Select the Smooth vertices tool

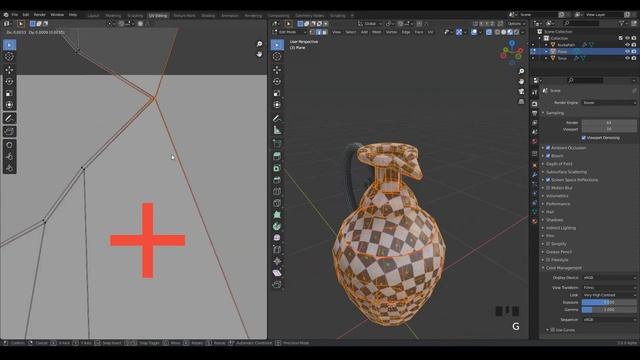pos(277,238)
